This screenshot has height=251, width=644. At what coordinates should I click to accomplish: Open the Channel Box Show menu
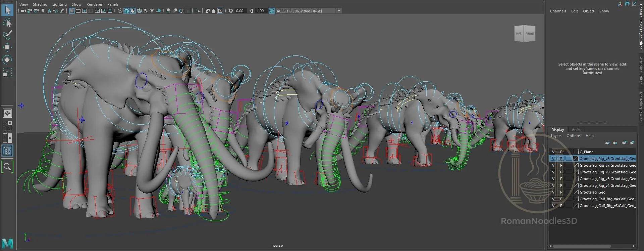click(604, 11)
